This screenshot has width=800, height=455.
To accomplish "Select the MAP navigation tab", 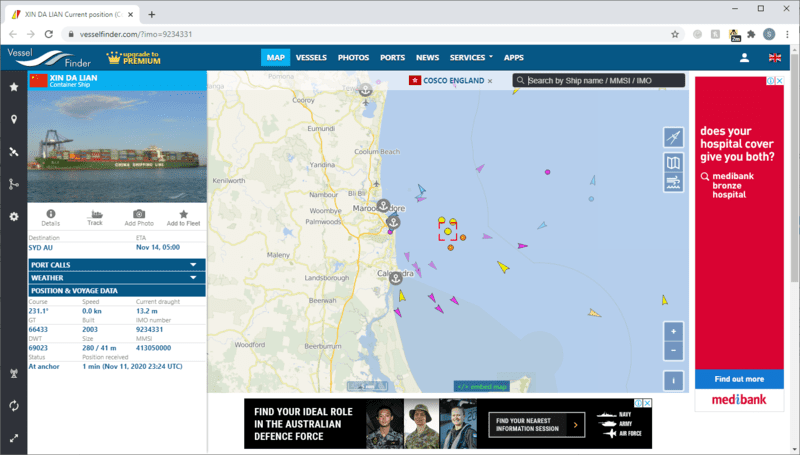I will pyautogui.click(x=276, y=58).
